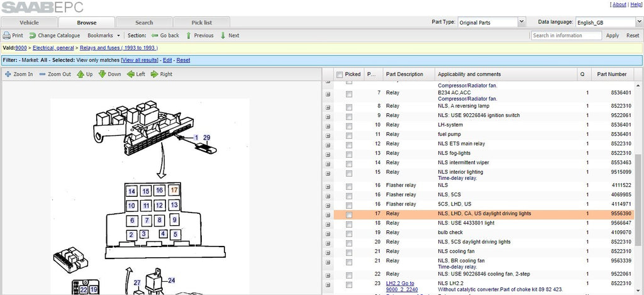
Task: Switch to the Browse tab
Action: point(87,23)
